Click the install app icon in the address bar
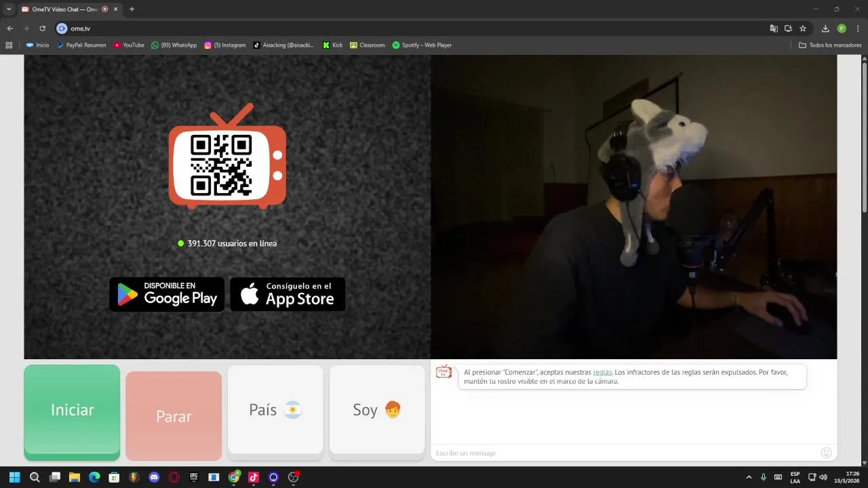 point(788,28)
